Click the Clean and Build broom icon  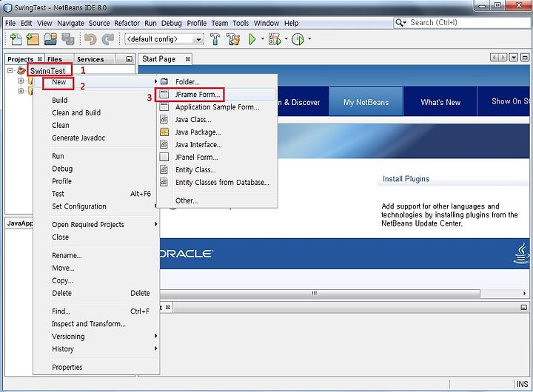tap(233, 39)
